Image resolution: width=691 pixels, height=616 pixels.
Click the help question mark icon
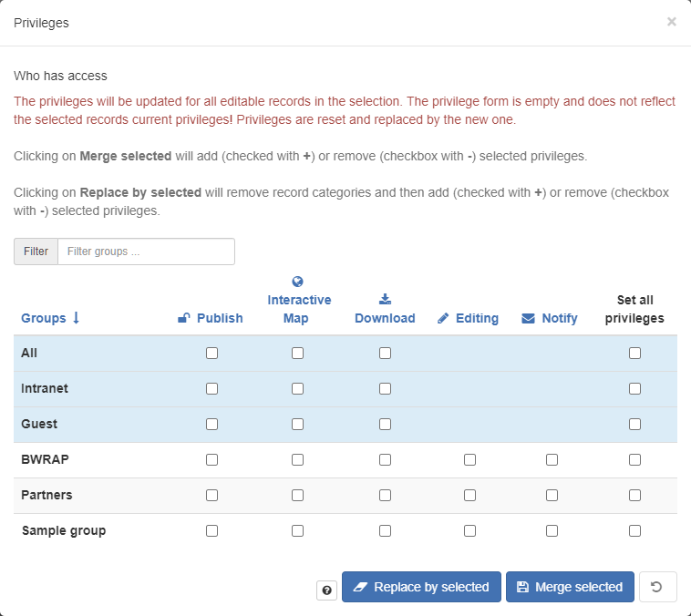[326, 590]
